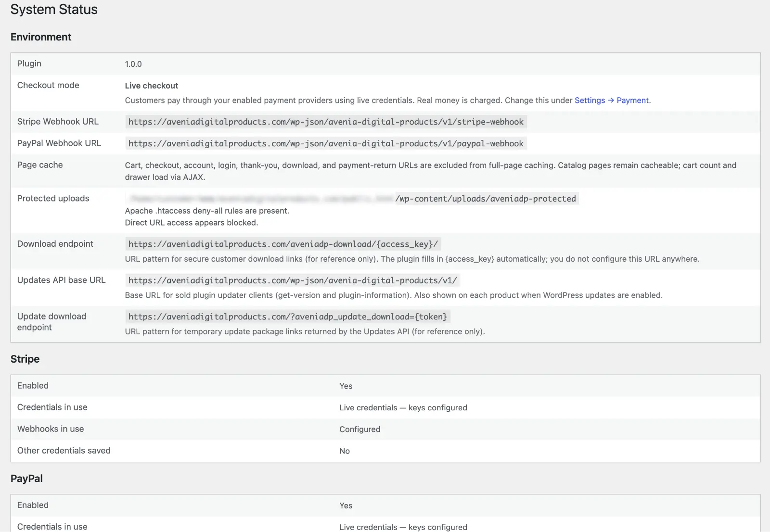770x532 pixels.
Task: Click the 'Live checkout' mode text
Action: [x=152, y=86]
